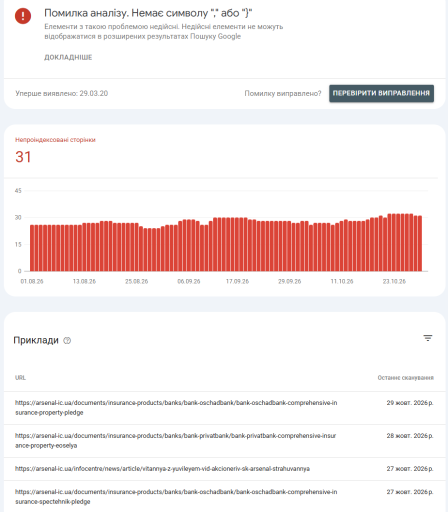Click the Останнє сканування column header
This screenshot has width=448, height=512.
[405, 378]
